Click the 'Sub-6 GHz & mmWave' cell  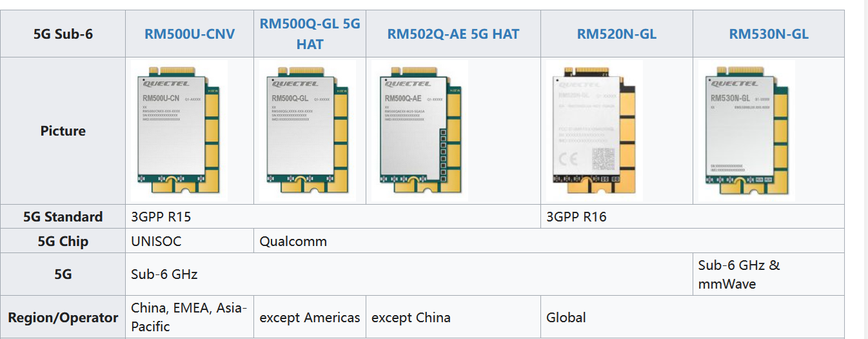(769, 274)
